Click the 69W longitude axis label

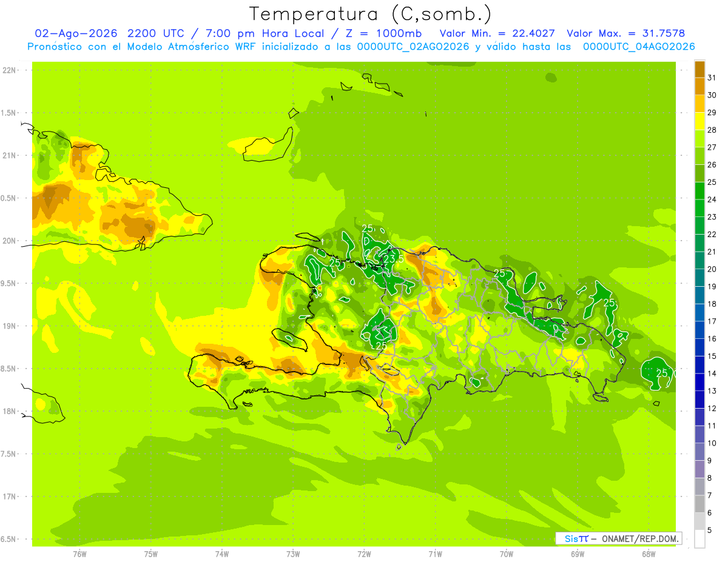578,554
